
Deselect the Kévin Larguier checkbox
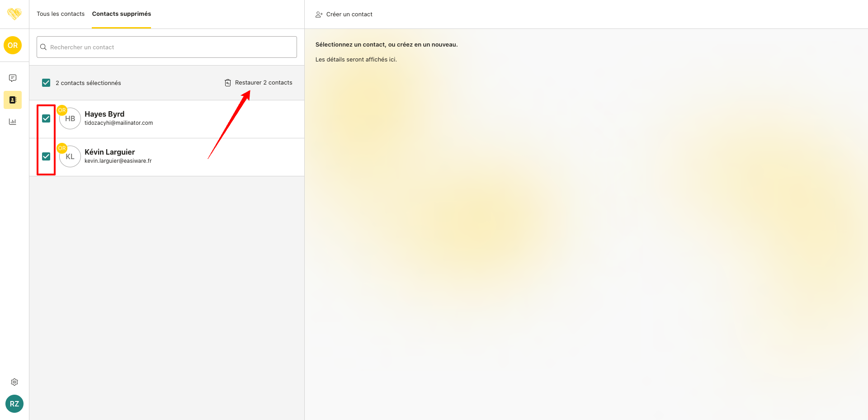[46, 156]
